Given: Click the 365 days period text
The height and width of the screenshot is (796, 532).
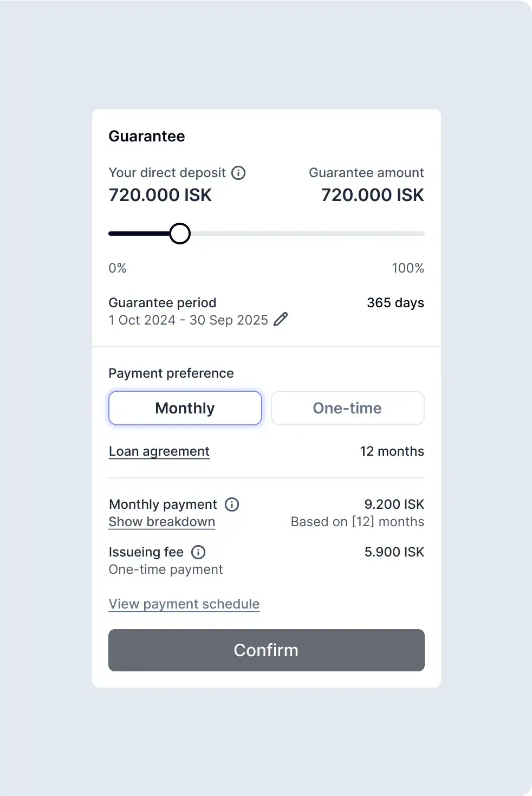Looking at the screenshot, I should point(395,303).
